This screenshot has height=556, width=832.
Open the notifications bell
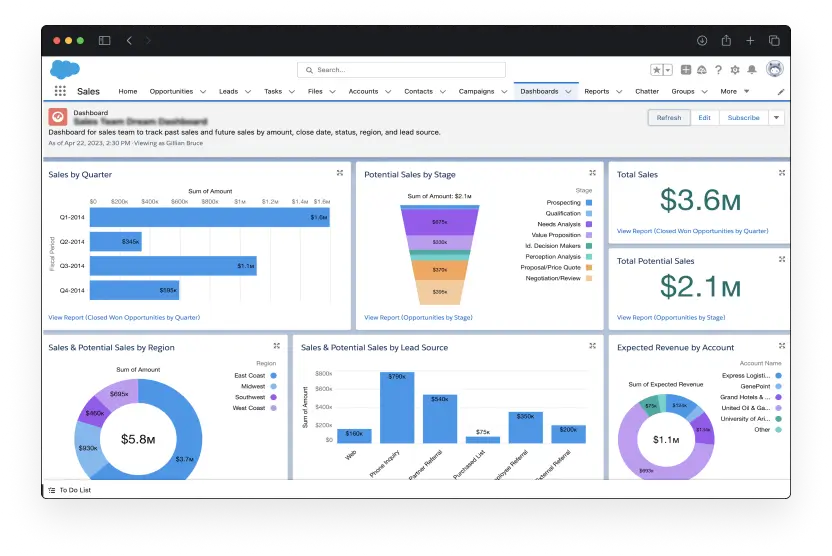[x=752, y=70]
